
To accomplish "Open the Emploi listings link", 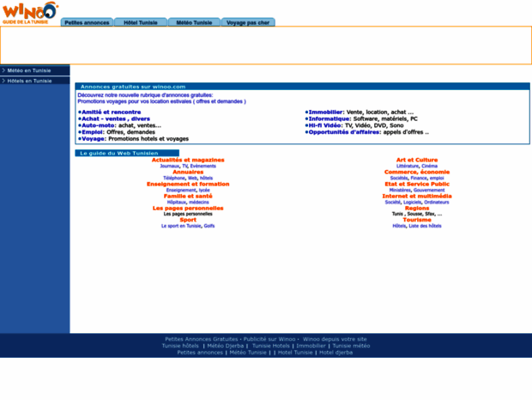I will click(x=92, y=132).
